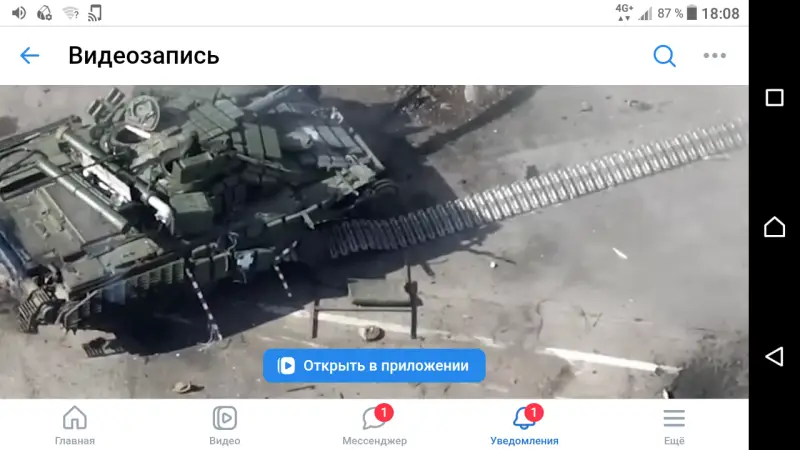The height and width of the screenshot is (450, 800).
Task: Go to Главная home tab
Action: pos(74,425)
